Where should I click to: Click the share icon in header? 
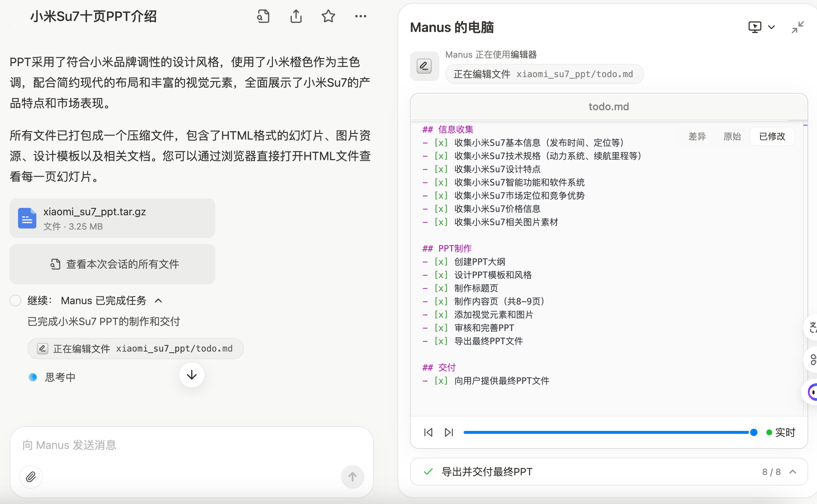pos(296,16)
